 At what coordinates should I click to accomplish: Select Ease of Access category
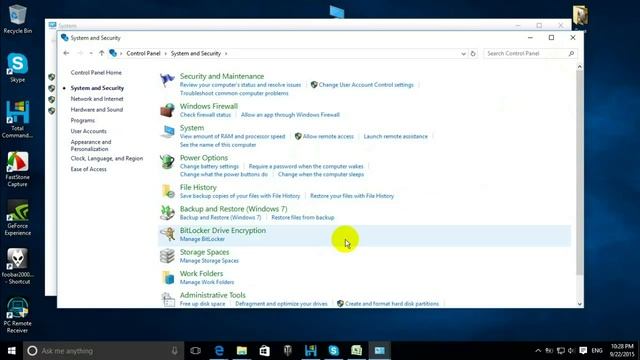click(88, 169)
